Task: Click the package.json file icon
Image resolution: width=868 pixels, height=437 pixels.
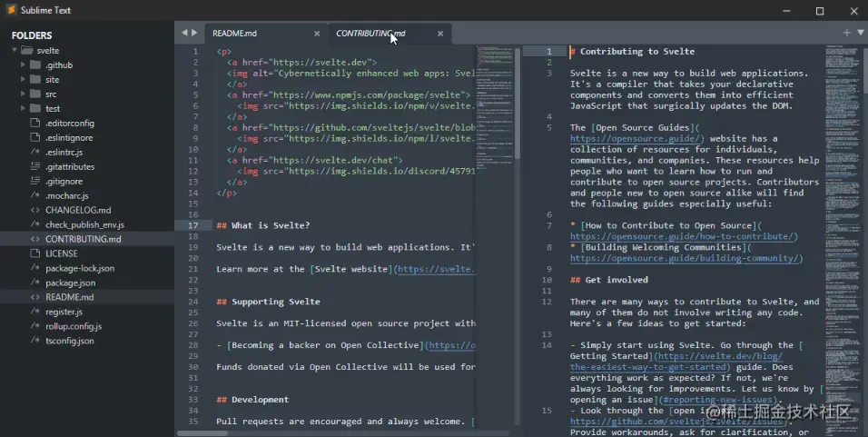Action: pyautogui.click(x=35, y=283)
